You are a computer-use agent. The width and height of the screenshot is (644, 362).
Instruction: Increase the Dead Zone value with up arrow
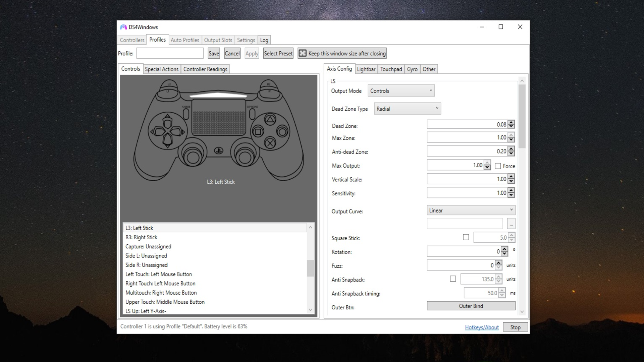511,122
